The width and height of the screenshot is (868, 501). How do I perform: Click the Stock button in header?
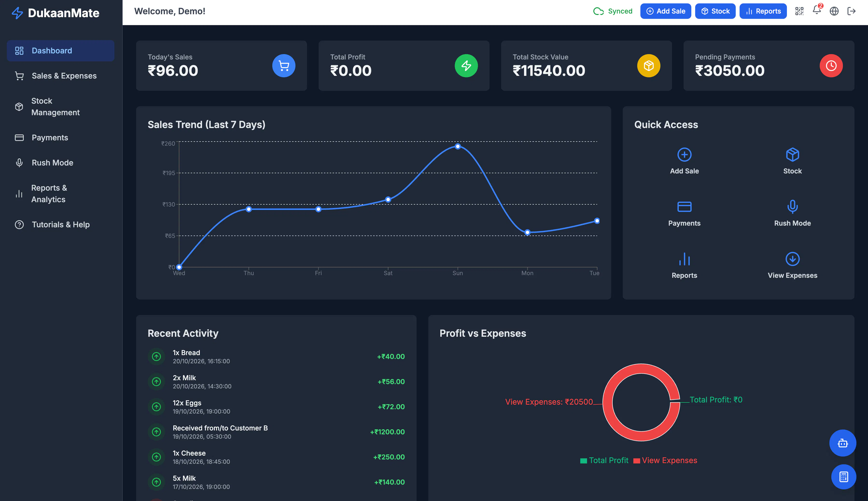[x=715, y=11]
